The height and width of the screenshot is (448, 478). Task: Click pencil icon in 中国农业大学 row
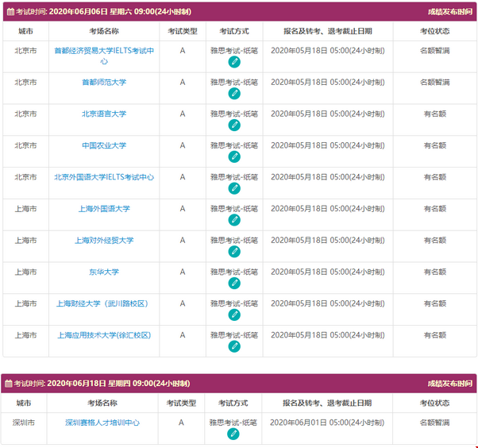point(234,156)
